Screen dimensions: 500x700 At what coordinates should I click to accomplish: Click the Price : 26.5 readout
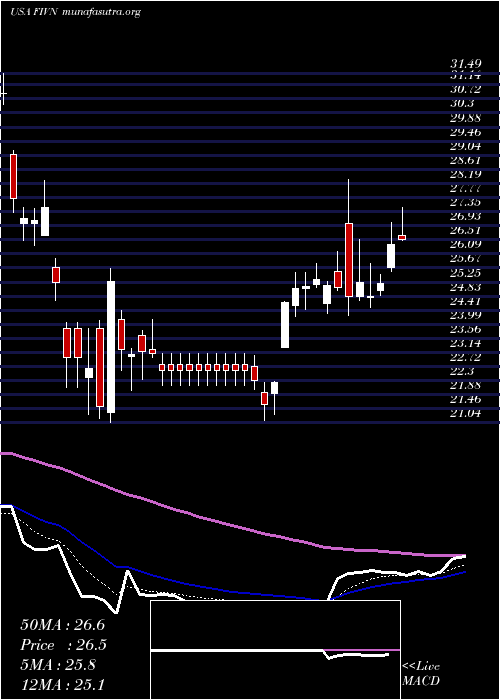(62, 645)
